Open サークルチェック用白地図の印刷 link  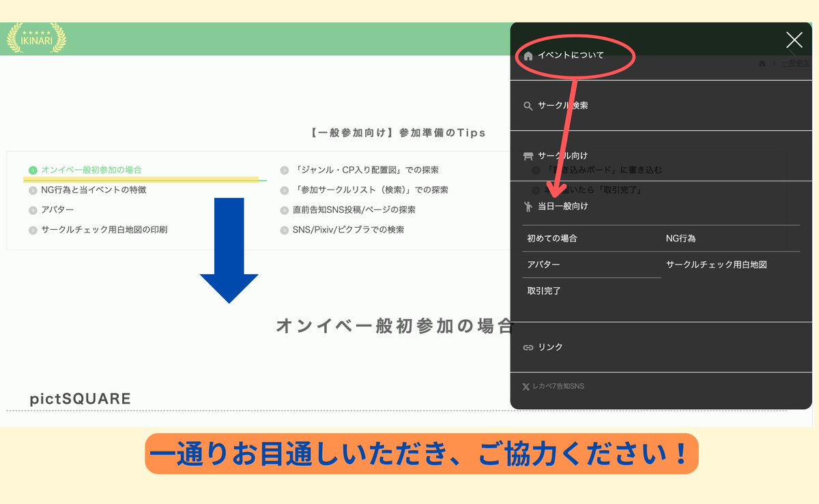(104, 230)
